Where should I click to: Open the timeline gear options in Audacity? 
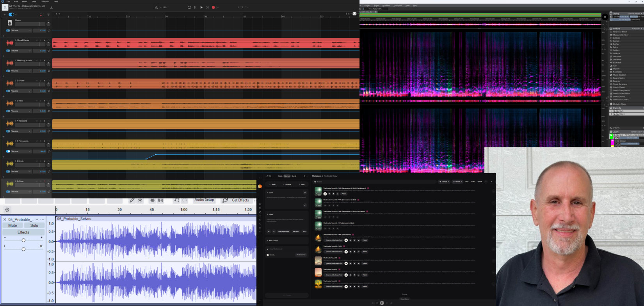tap(7, 210)
